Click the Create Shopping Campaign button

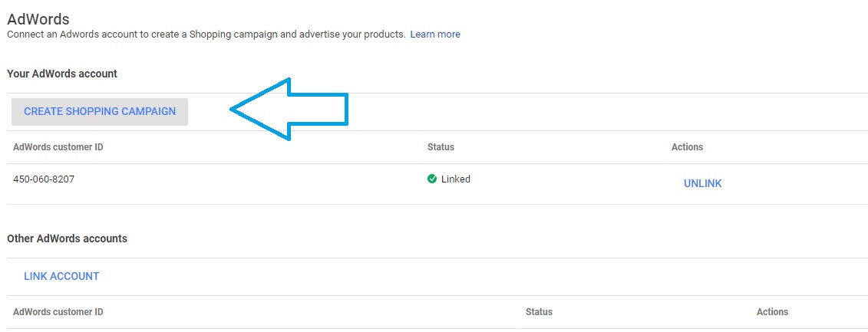coord(100,112)
